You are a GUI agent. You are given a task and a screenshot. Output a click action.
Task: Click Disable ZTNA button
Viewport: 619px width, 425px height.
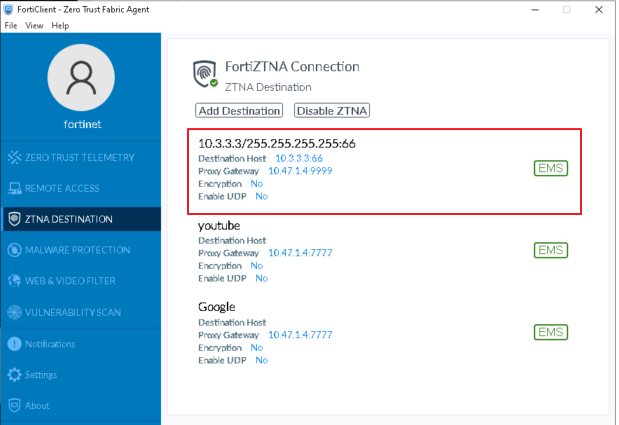point(332,110)
